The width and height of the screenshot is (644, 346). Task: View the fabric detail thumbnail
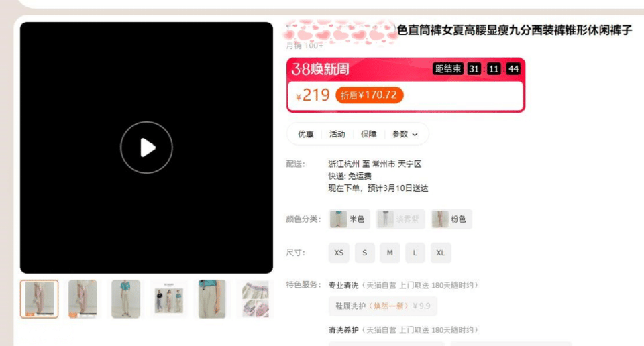tap(255, 299)
